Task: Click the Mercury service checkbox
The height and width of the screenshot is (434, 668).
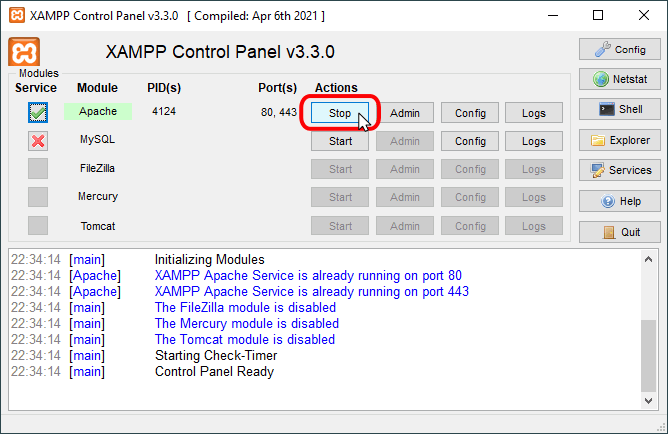Action: [38, 197]
